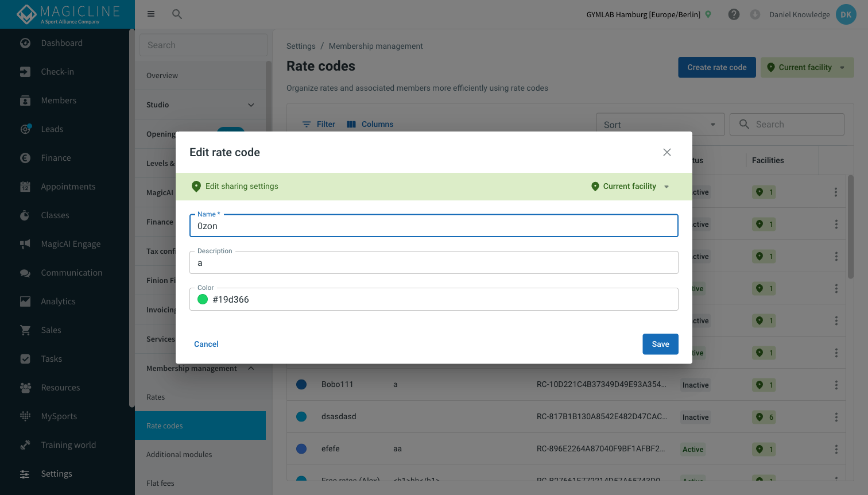The height and width of the screenshot is (495, 868).
Task: Click the Description input field
Action: click(434, 262)
